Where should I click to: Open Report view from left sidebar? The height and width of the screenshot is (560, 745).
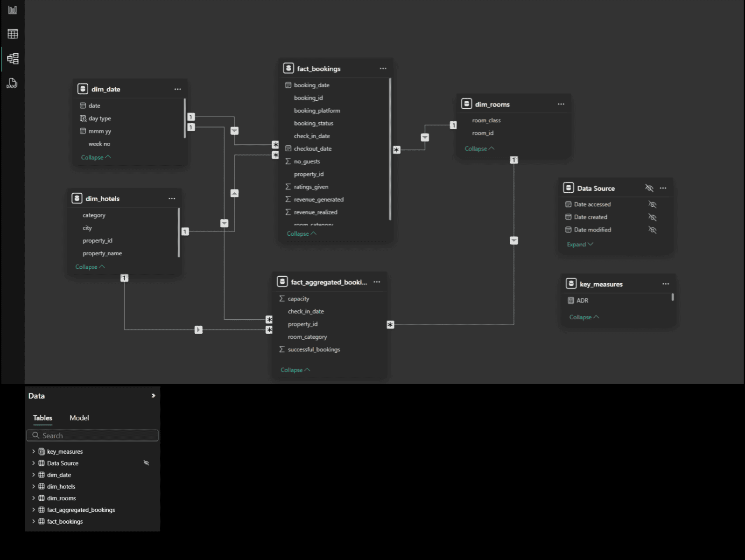(13, 10)
